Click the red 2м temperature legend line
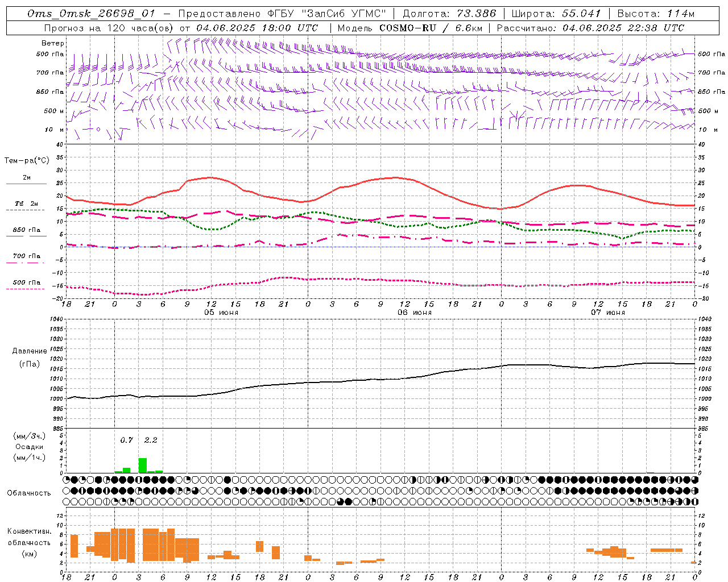The height and width of the screenshot is (582, 728). [26, 184]
